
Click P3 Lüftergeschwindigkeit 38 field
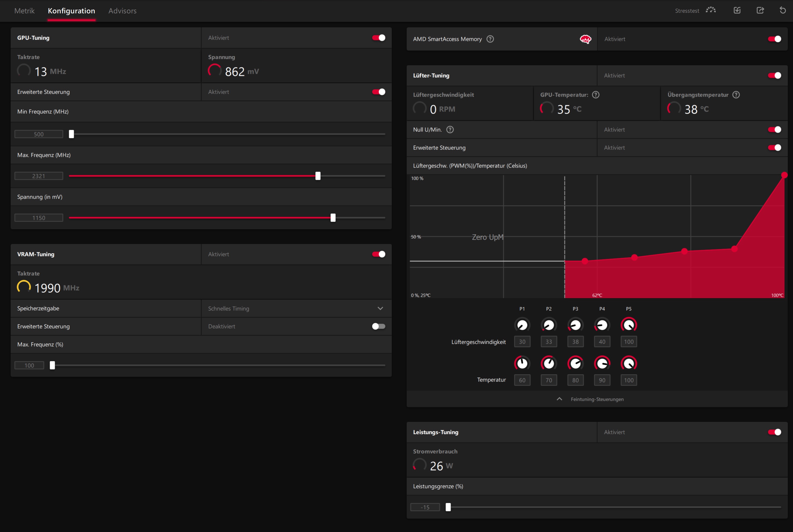[576, 342]
